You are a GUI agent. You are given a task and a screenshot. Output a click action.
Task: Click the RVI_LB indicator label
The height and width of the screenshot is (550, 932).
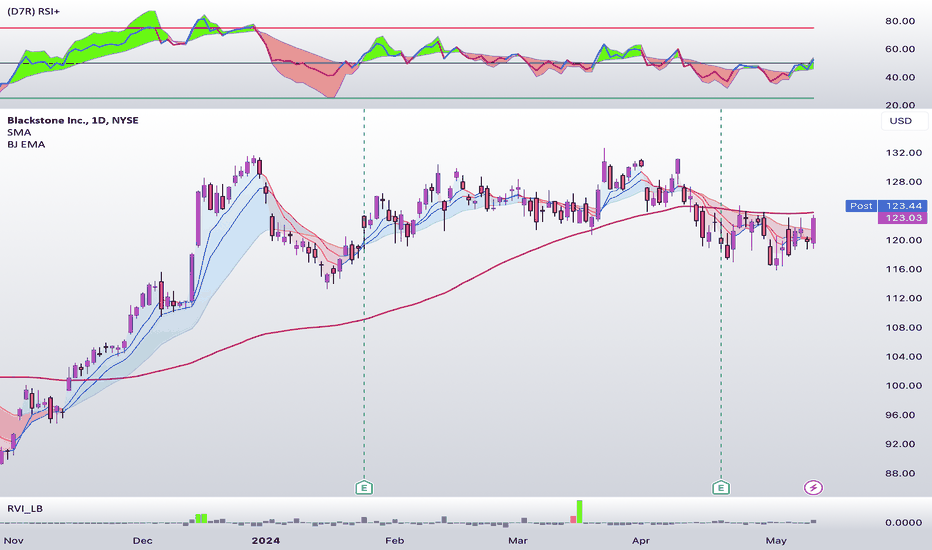click(25, 508)
